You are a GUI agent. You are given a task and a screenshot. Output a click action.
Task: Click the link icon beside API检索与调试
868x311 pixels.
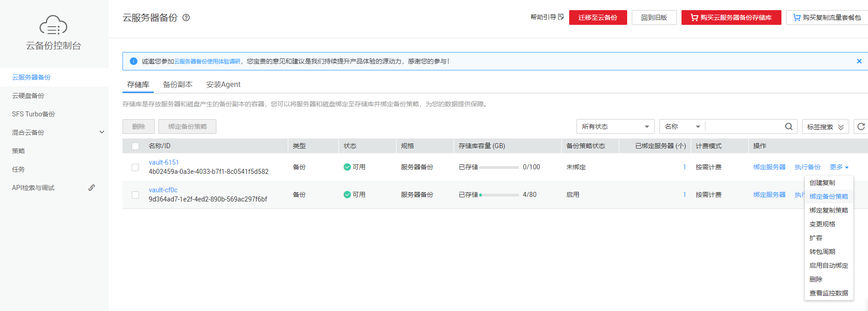pyautogui.click(x=92, y=188)
